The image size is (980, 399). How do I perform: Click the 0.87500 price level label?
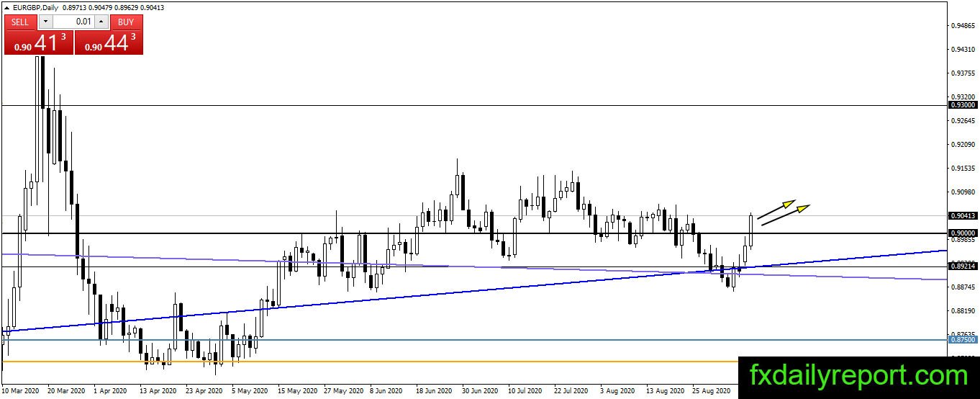pyautogui.click(x=963, y=339)
